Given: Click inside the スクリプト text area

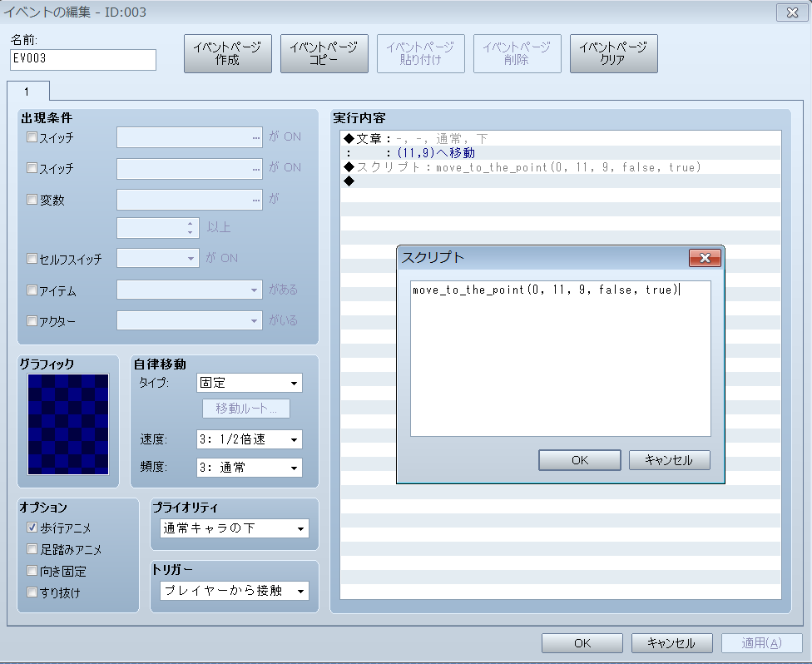Looking at the screenshot, I should tap(560, 359).
